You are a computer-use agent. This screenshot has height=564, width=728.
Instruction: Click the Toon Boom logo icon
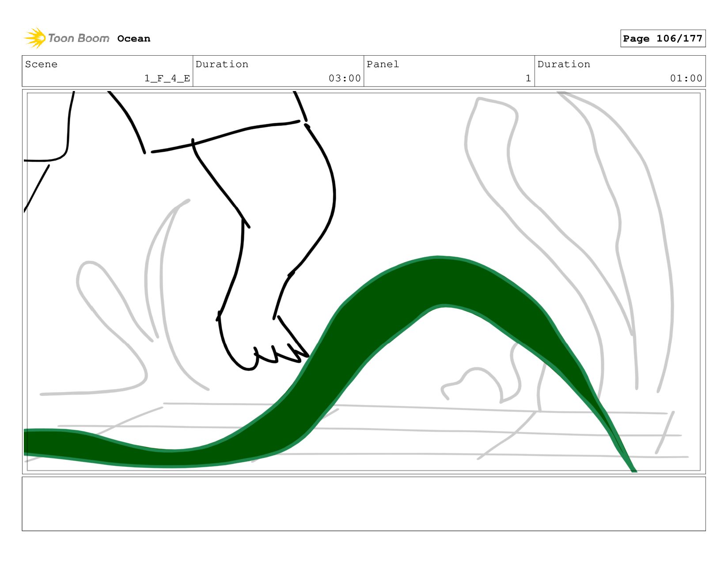pos(35,38)
